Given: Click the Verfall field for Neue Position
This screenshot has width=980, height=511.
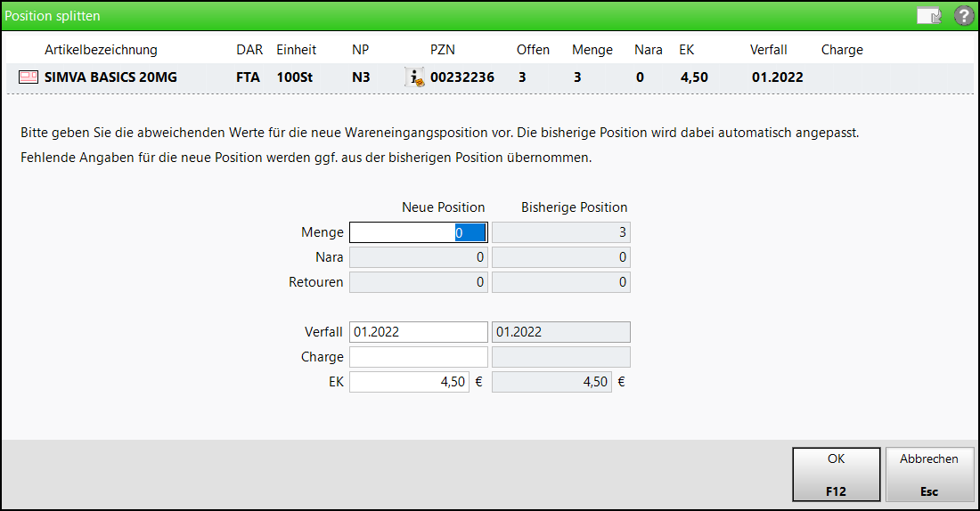Looking at the screenshot, I should [418, 332].
